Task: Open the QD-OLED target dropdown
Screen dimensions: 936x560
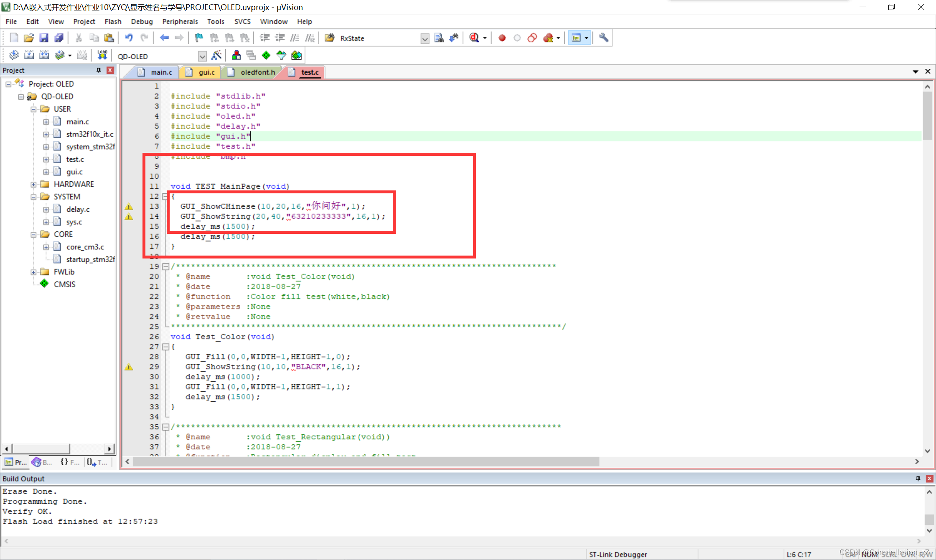Action: point(202,56)
